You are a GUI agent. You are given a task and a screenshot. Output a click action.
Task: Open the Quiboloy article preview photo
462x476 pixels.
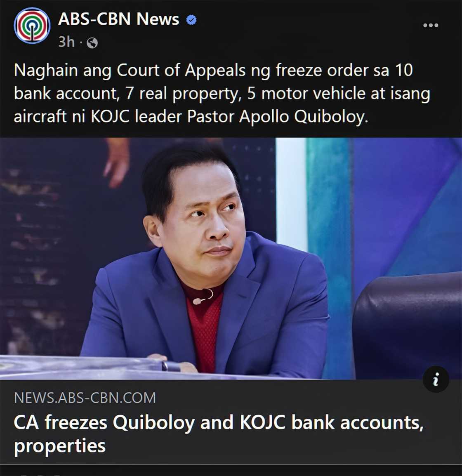tap(231, 258)
